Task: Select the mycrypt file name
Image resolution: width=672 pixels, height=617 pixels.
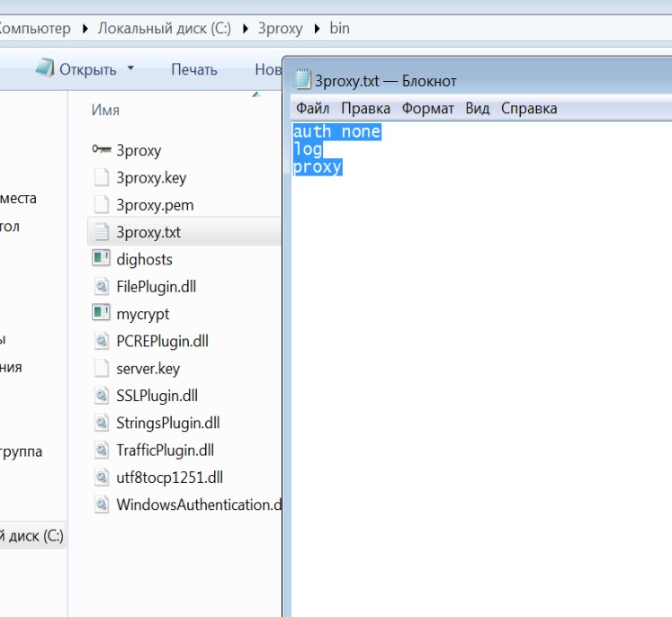Action: (x=143, y=314)
